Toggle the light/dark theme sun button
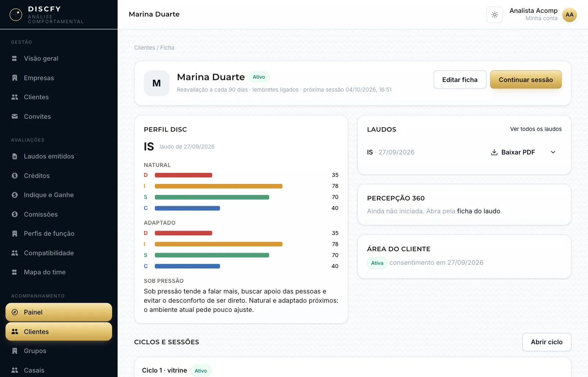This screenshot has height=377, width=588. (x=495, y=15)
